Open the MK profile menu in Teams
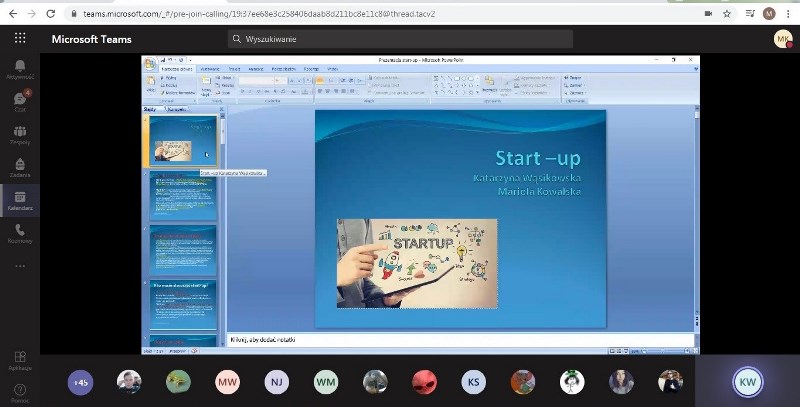 tap(782, 39)
